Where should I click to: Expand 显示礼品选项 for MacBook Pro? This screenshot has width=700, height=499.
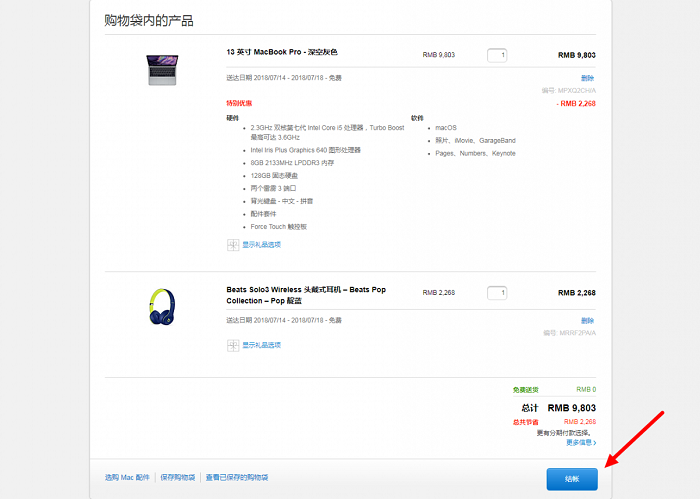(x=261, y=244)
